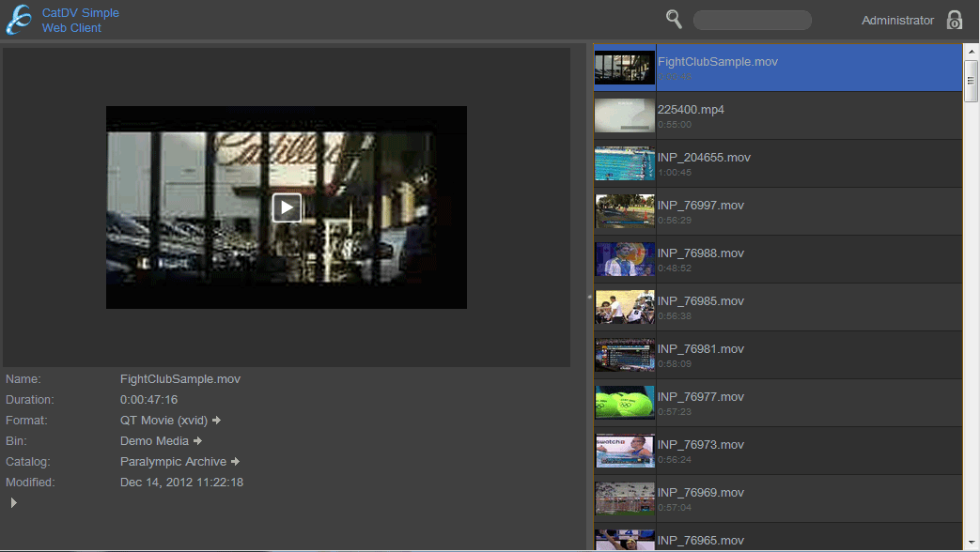
Task: Select the INP_76997.mov thumbnail
Action: pos(625,211)
